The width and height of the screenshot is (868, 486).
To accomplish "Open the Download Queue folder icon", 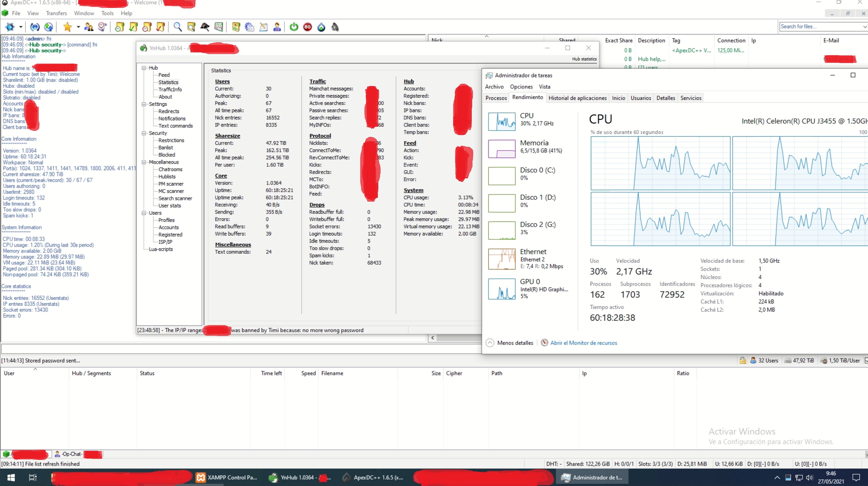I will [x=120, y=27].
